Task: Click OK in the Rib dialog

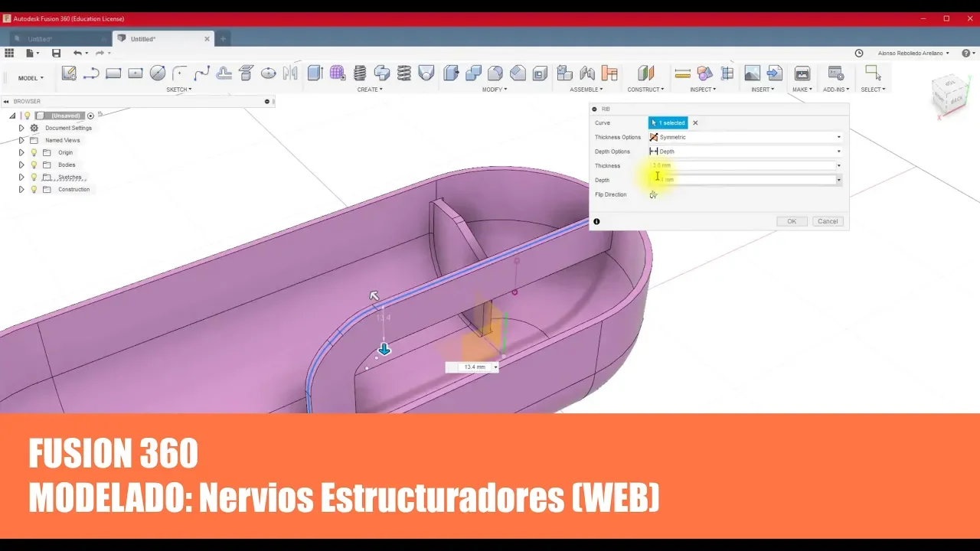Action: tap(792, 221)
